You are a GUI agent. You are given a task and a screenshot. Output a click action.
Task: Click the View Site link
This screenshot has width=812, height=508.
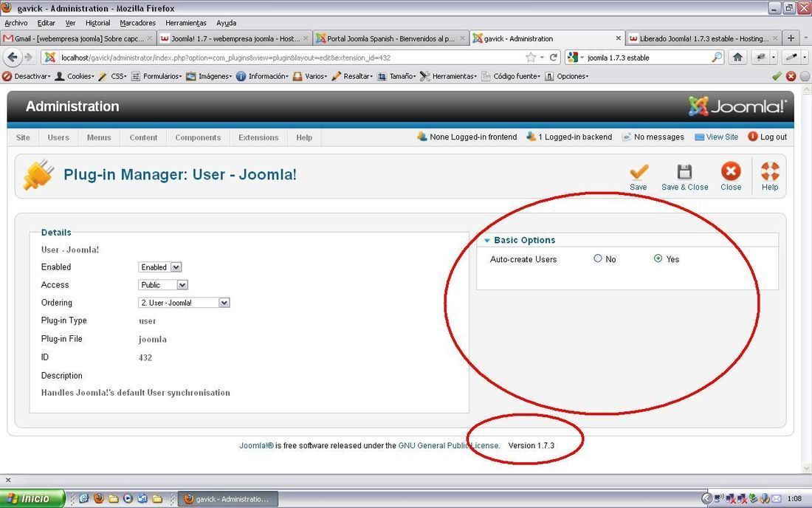[717, 137]
